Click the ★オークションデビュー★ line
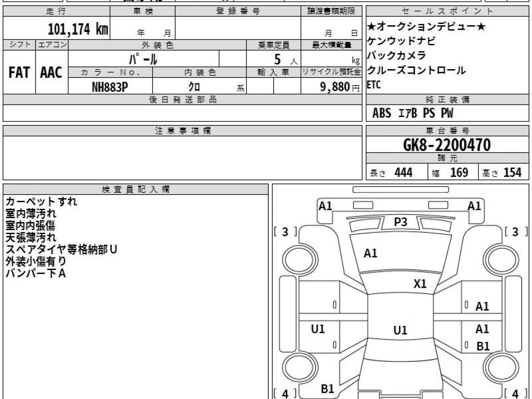 point(426,27)
